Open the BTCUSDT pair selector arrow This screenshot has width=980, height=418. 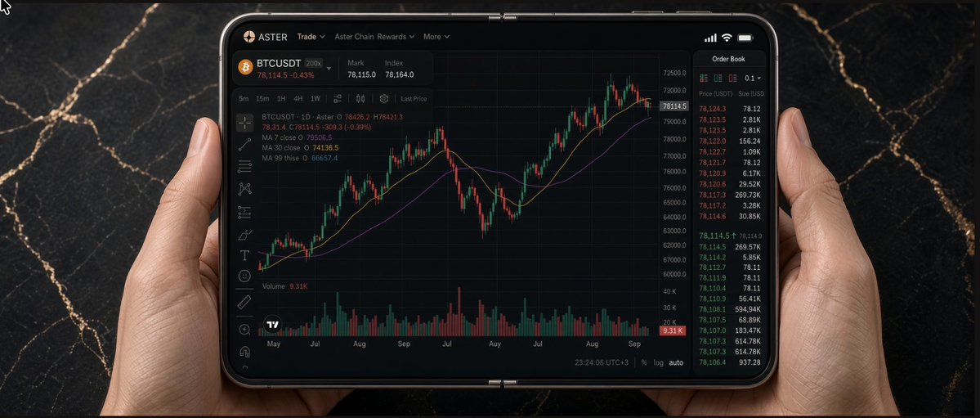[x=329, y=69]
